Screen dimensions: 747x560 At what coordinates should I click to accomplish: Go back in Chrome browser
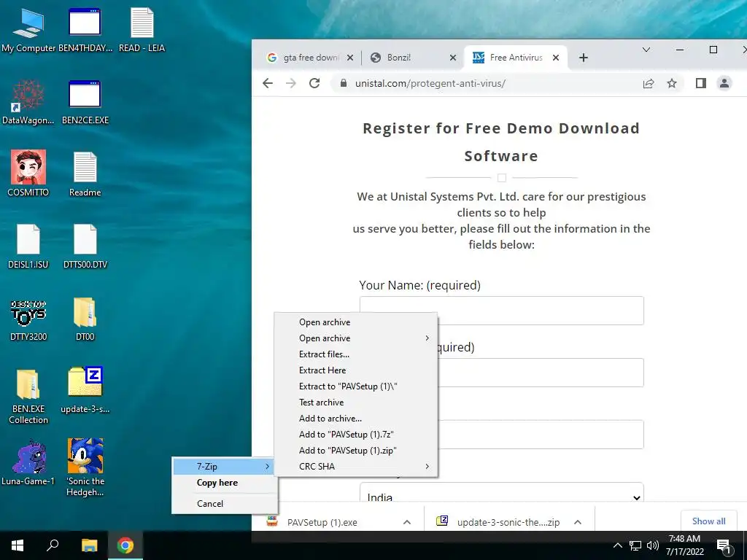click(268, 83)
